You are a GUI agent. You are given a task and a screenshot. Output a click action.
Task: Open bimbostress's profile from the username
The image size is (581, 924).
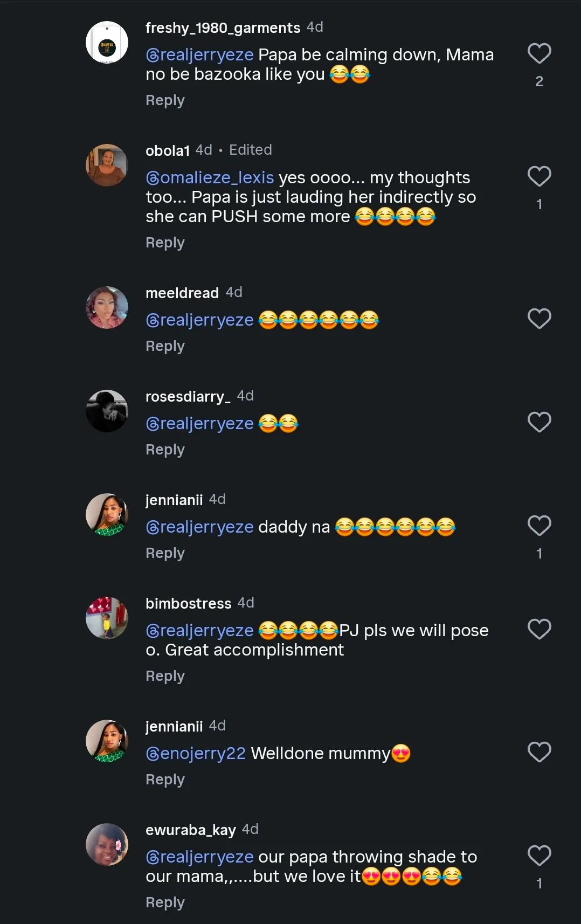(x=188, y=604)
